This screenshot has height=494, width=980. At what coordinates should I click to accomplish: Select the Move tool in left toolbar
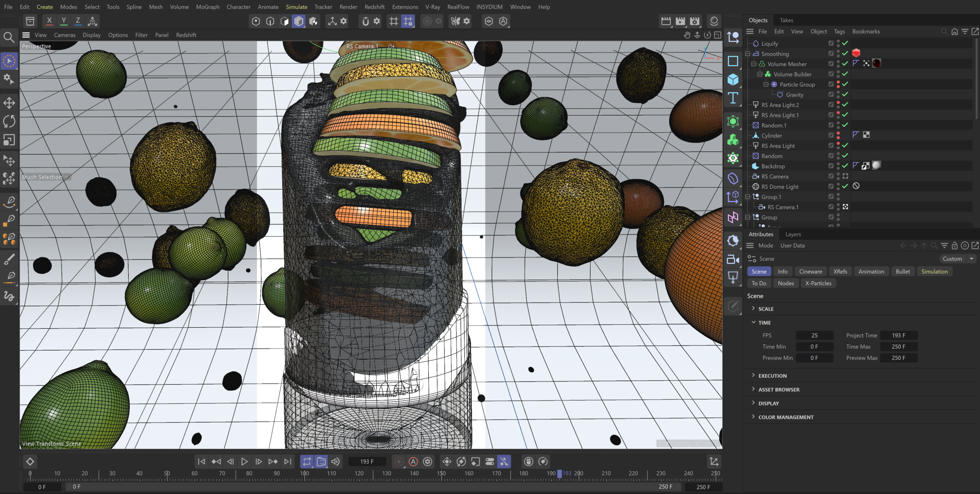point(9,103)
